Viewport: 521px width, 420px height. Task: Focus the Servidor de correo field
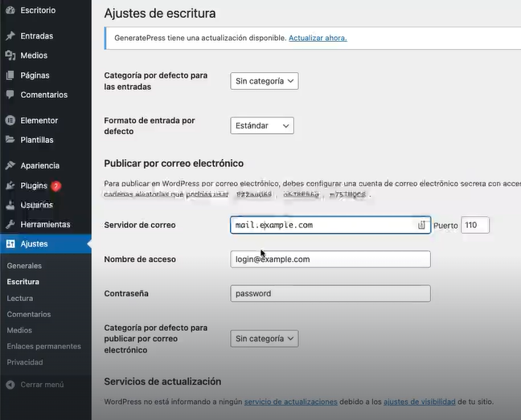(330, 225)
